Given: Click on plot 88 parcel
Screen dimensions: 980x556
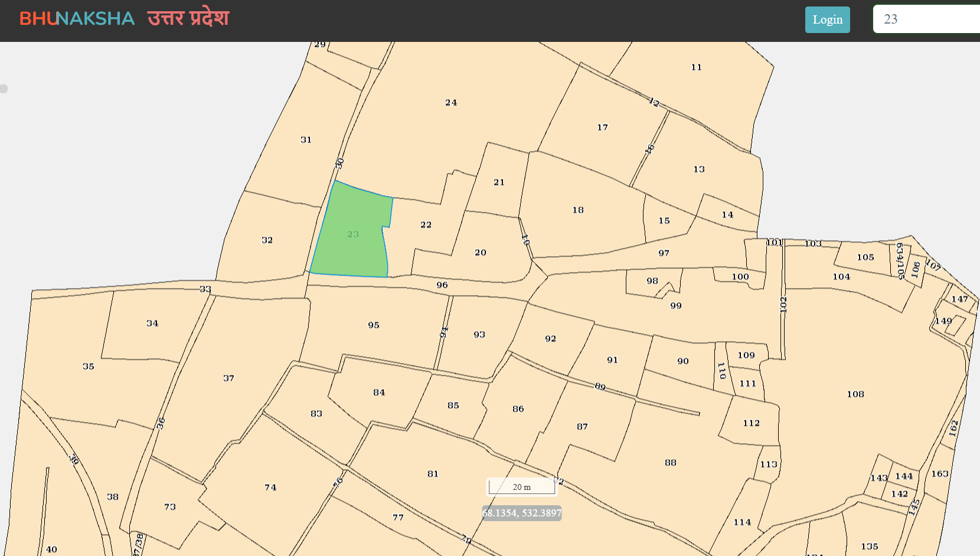Looking at the screenshot, I should 670,463.
